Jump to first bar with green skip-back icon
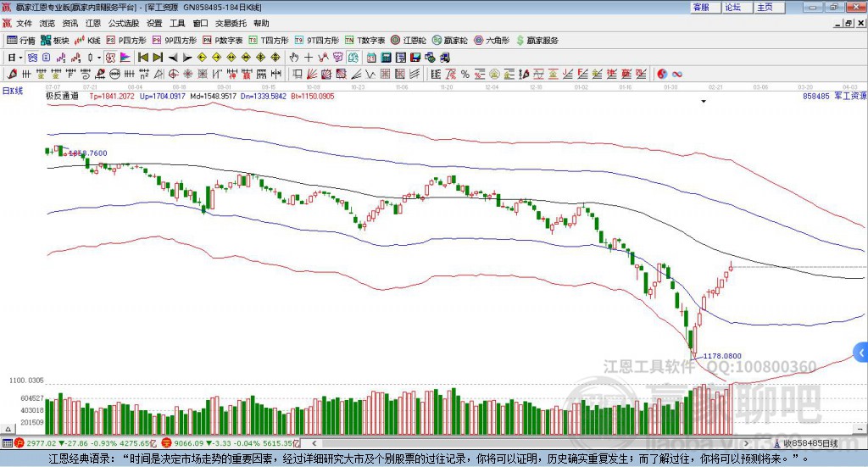868x467 pixels. click(x=142, y=58)
